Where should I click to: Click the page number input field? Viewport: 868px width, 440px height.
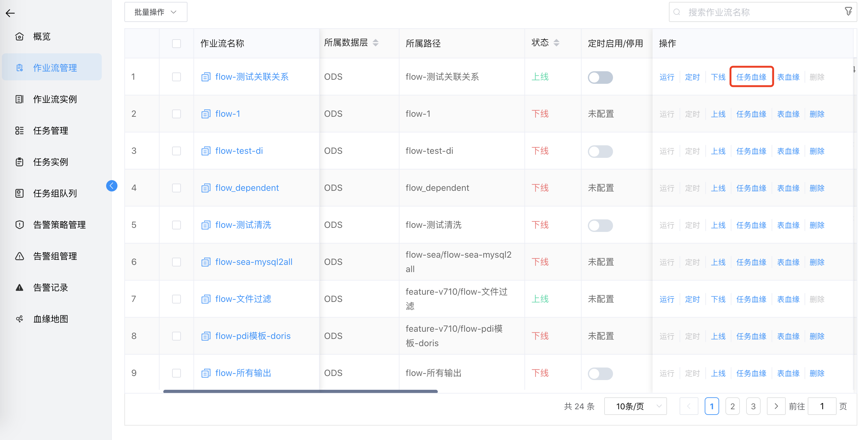pyautogui.click(x=822, y=406)
